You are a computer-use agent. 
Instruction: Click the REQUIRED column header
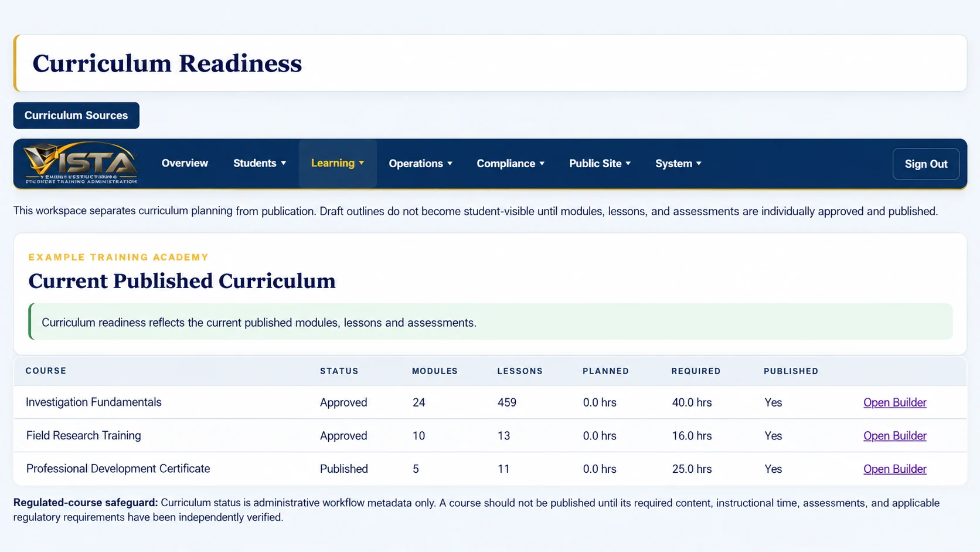point(696,371)
